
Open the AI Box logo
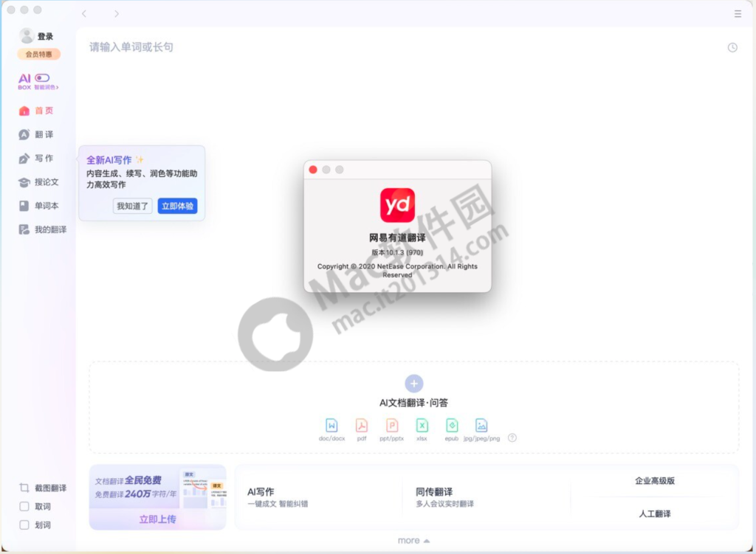pyautogui.click(x=24, y=81)
